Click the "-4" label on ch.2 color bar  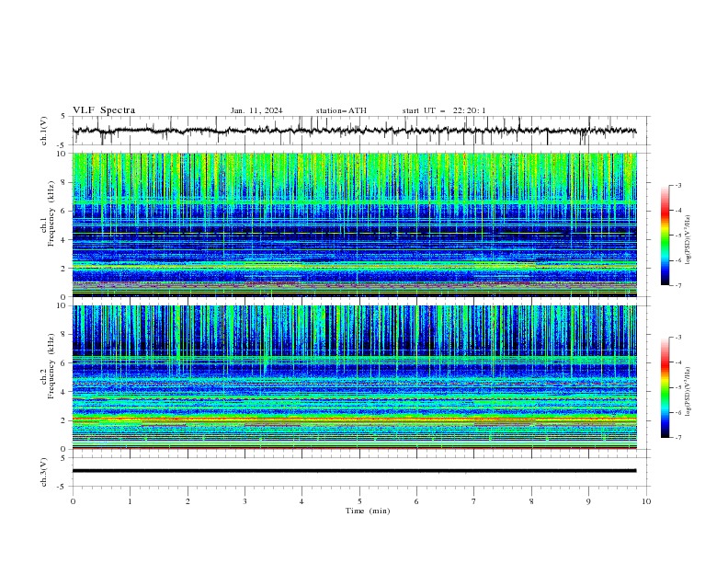coord(677,362)
